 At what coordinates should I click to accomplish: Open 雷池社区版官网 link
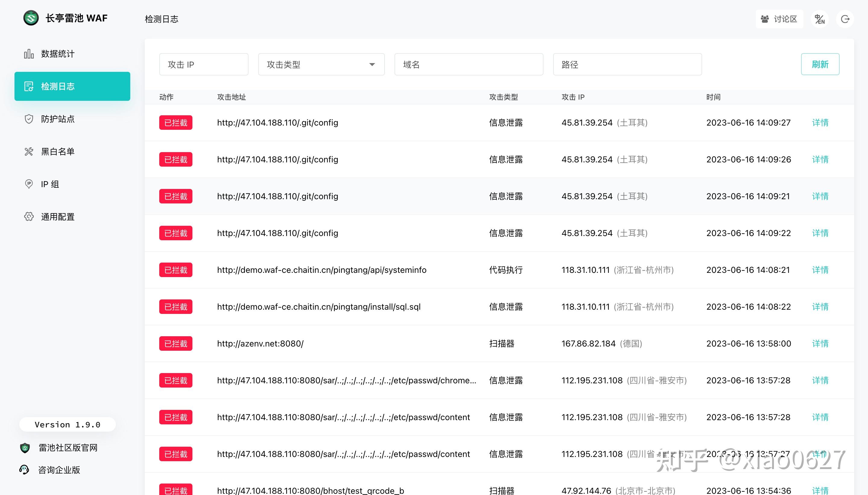coord(68,448)
